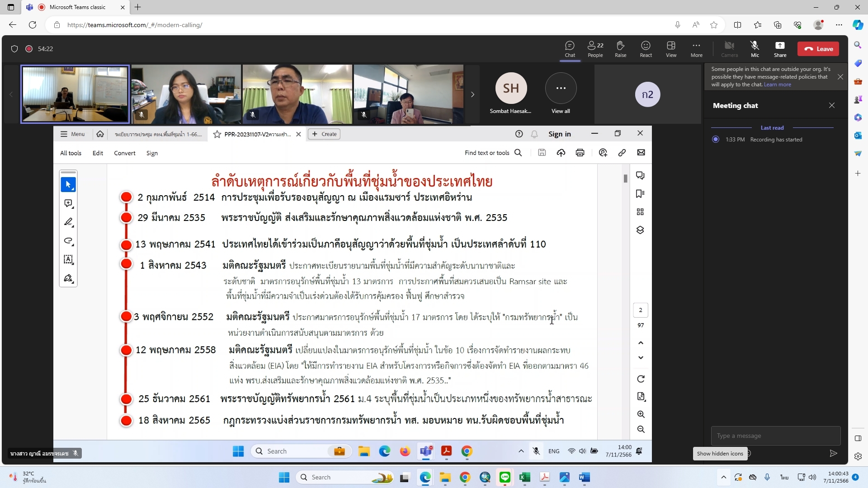Screen dimensions: 868x488
Task: Click the shared PDF print icon
Action: coord(580,153)
